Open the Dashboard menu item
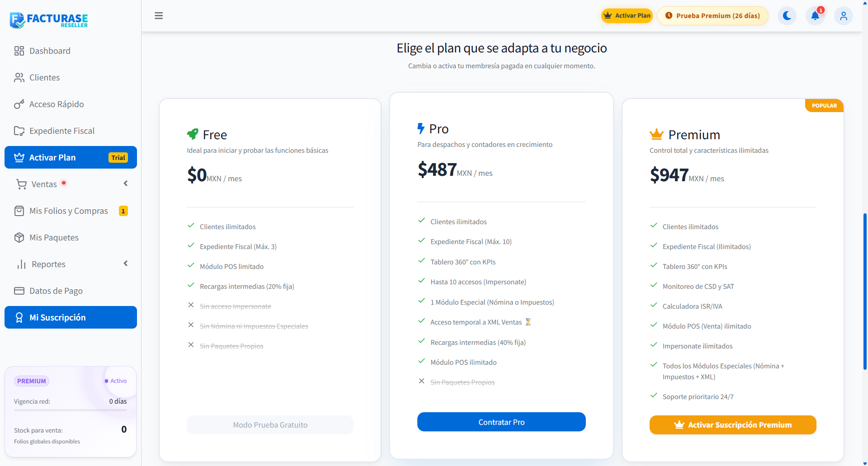The width and height of the screenshot is (868, 466). coord(71,51)
